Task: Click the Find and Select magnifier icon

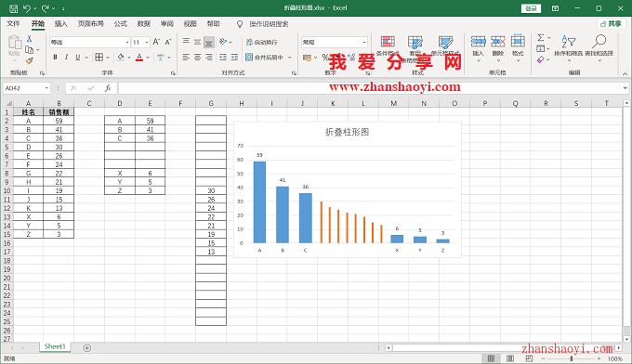Action: tap(599, 41)
